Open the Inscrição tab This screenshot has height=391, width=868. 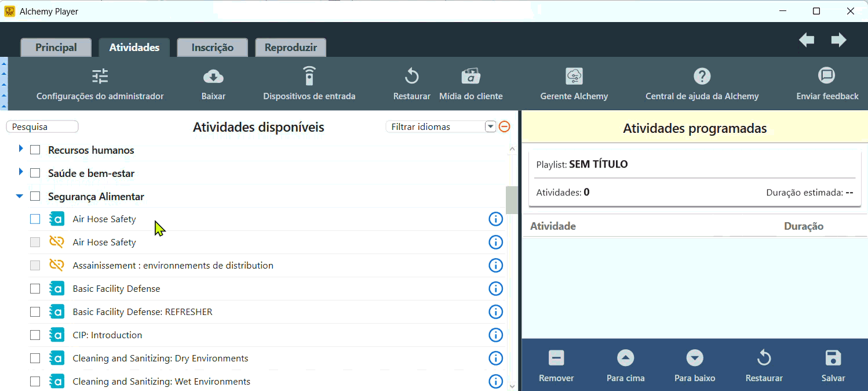tap(213, 48)
